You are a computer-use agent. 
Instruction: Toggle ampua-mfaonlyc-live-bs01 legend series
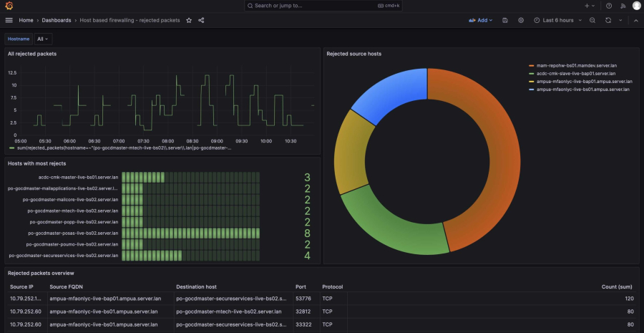click(583, 90)
